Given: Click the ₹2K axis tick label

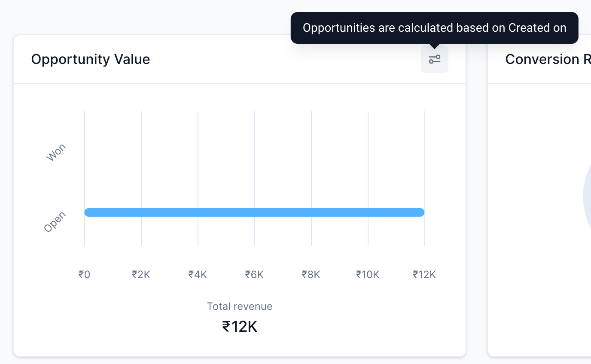Looking at the screenshot, I should pos(141,274).
